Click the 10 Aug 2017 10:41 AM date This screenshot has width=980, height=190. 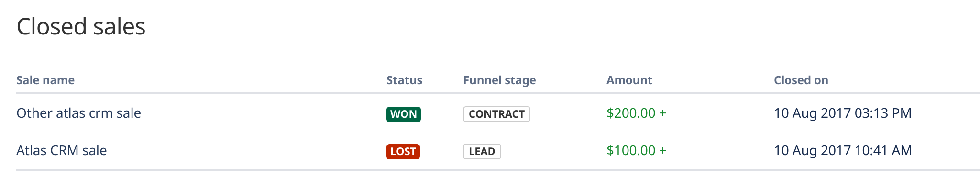pos(843,151)
